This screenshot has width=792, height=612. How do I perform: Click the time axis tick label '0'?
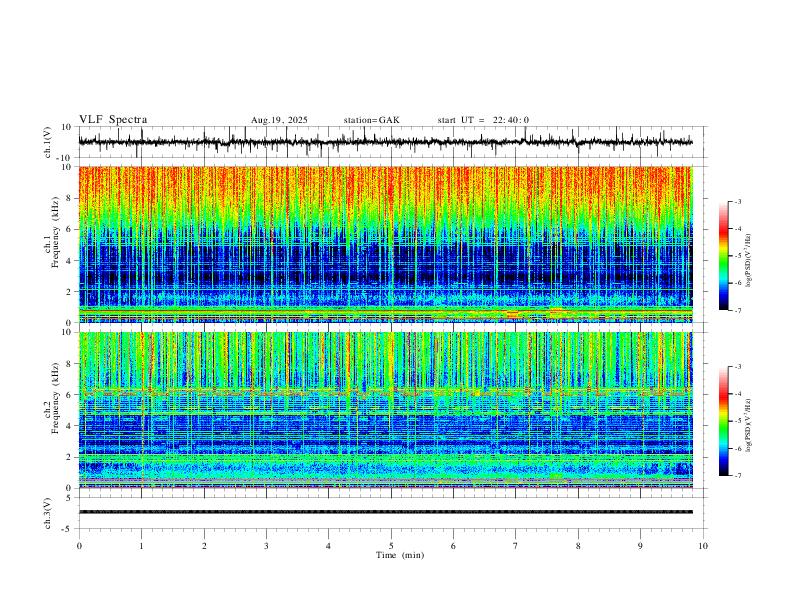click(79, 546)
